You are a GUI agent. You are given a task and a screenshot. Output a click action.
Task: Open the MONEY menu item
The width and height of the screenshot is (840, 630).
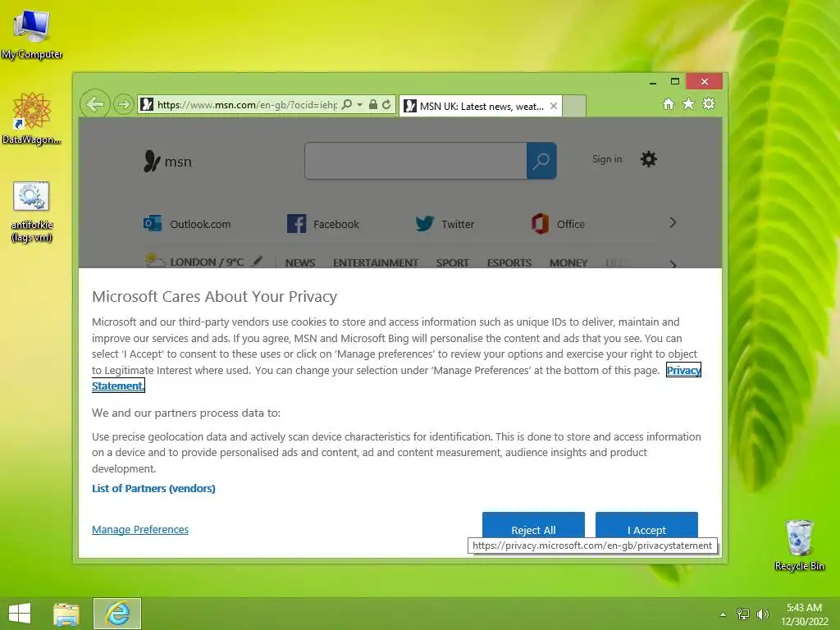568,262
